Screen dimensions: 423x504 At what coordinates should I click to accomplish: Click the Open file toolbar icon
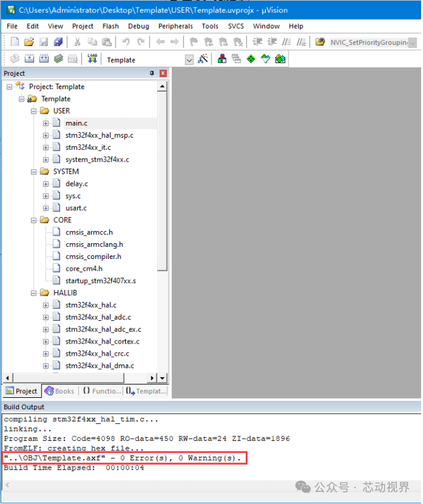tap(29, 42)
